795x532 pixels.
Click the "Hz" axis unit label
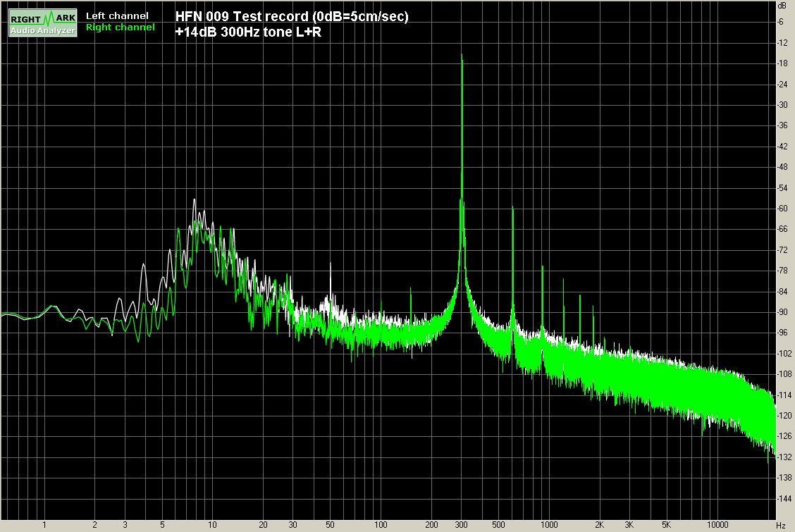781,526
